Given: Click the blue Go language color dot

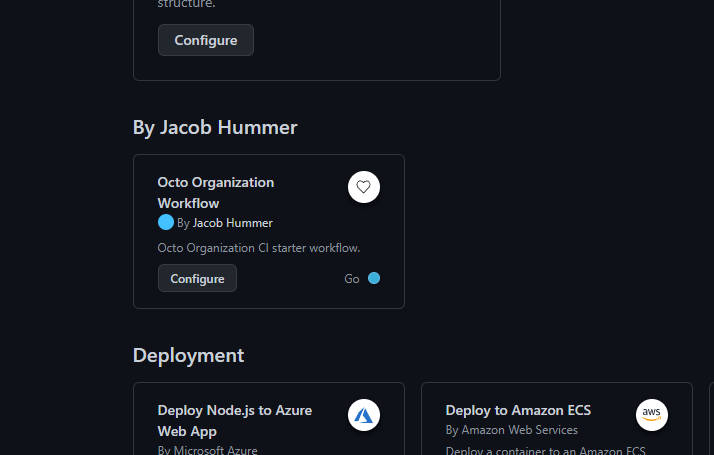Looking at the screenshot, I should coord(374,278).
